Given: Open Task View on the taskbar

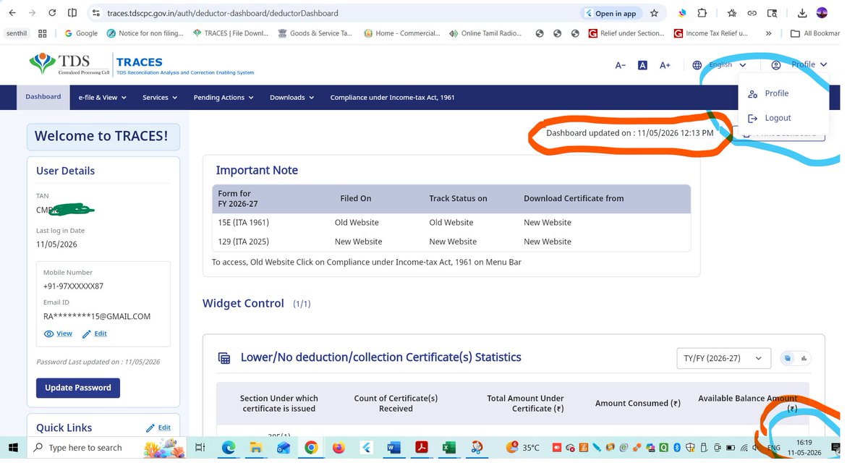Looking at the screenshot, I should (x=200, y=448).
